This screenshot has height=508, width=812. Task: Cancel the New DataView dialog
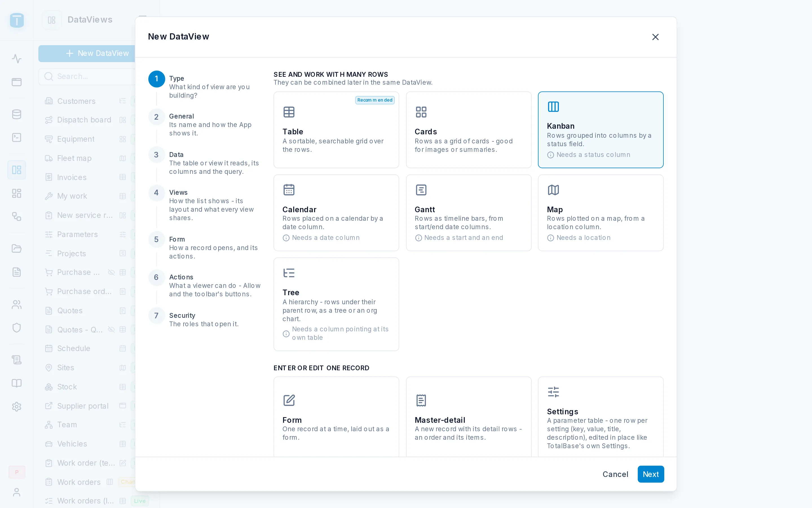point(615,474)
